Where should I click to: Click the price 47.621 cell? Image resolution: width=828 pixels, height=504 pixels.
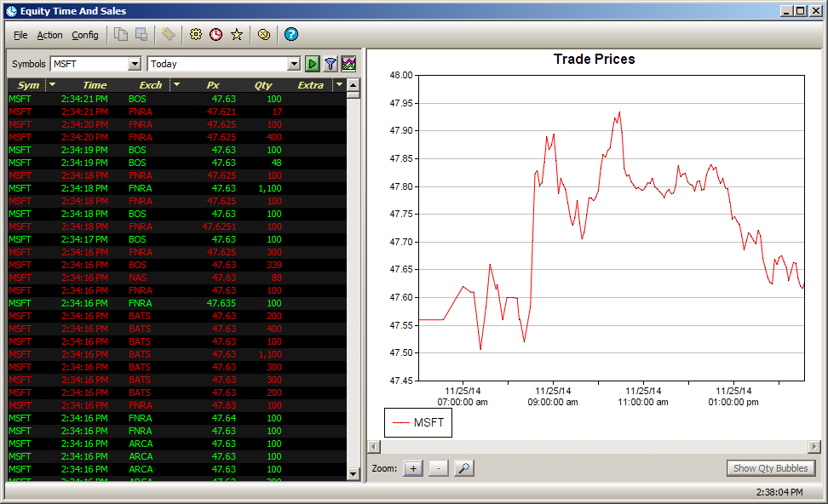pos(221,112)
